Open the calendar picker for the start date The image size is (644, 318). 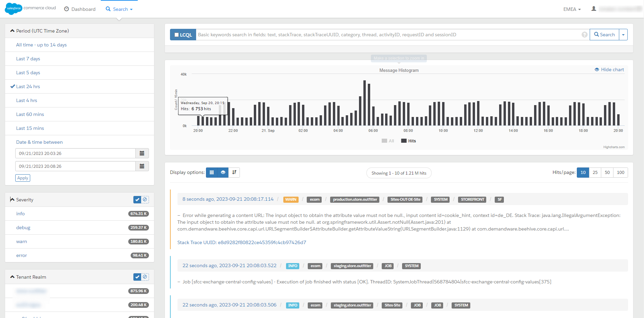[x=142, y=153]
